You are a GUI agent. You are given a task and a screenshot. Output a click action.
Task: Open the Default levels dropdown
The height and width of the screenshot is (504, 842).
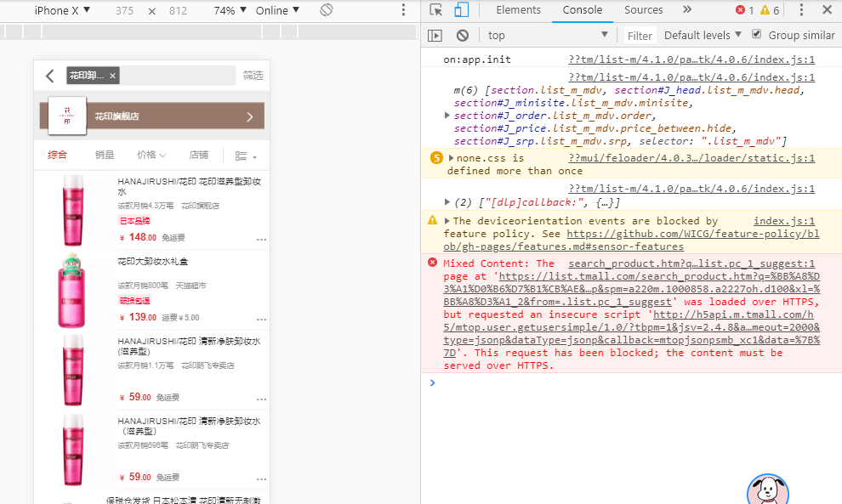pyautogui.click(x=703, y=36)
